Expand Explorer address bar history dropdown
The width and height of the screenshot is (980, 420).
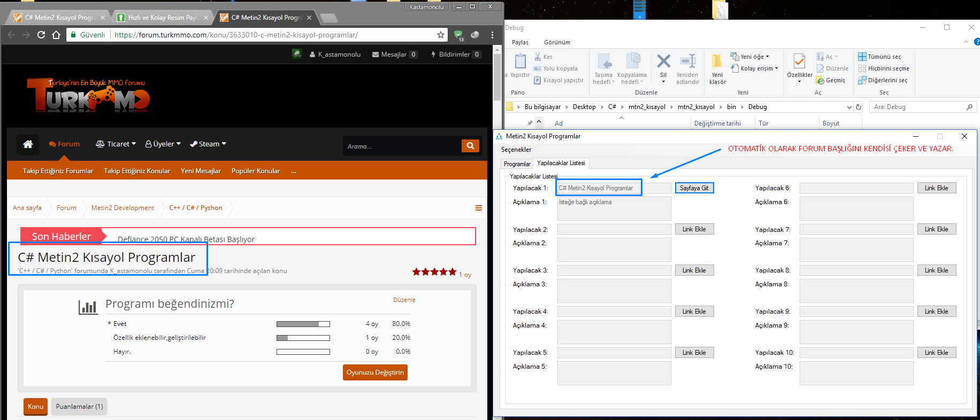(849, 107)
